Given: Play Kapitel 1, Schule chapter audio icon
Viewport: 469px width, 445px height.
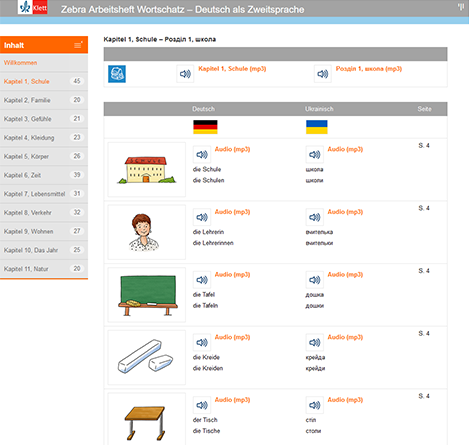Looking at the screenshot, I should [x=185, y=74].
